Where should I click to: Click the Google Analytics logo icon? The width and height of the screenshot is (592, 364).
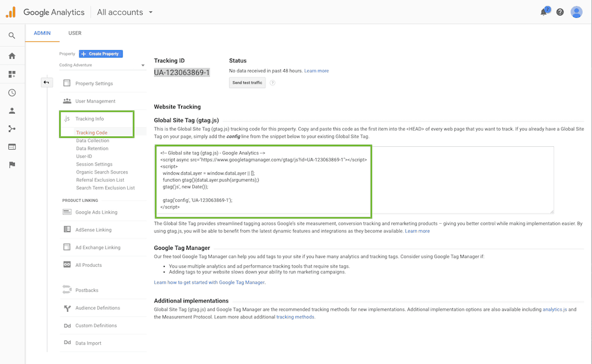click(11, 12)
